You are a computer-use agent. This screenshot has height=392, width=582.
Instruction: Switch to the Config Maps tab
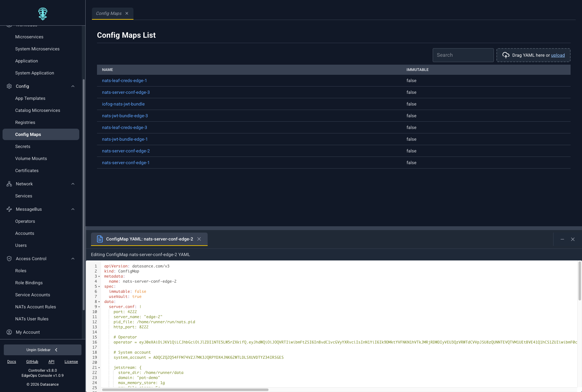point(109,13)
